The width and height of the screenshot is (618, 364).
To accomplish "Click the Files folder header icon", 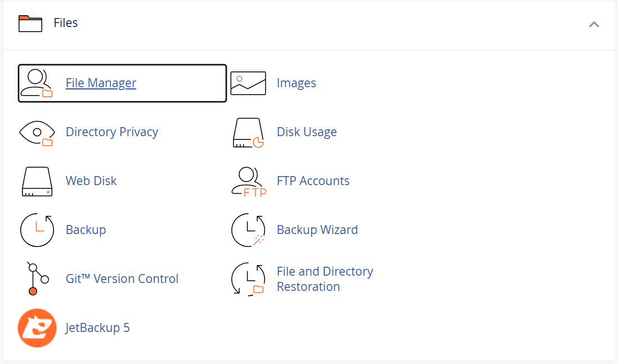I will [30, 23].
